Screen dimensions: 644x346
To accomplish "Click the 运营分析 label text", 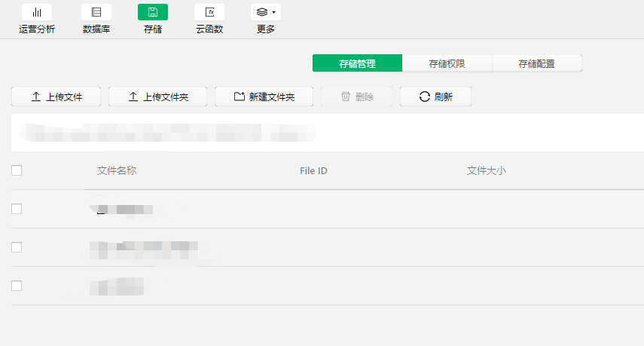I will [37, 29].
